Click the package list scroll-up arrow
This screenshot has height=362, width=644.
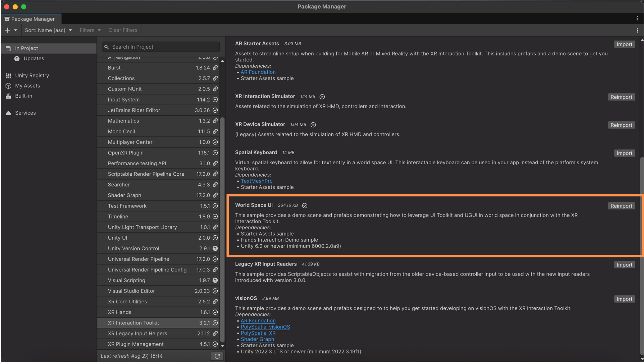(x=222, y=61)
